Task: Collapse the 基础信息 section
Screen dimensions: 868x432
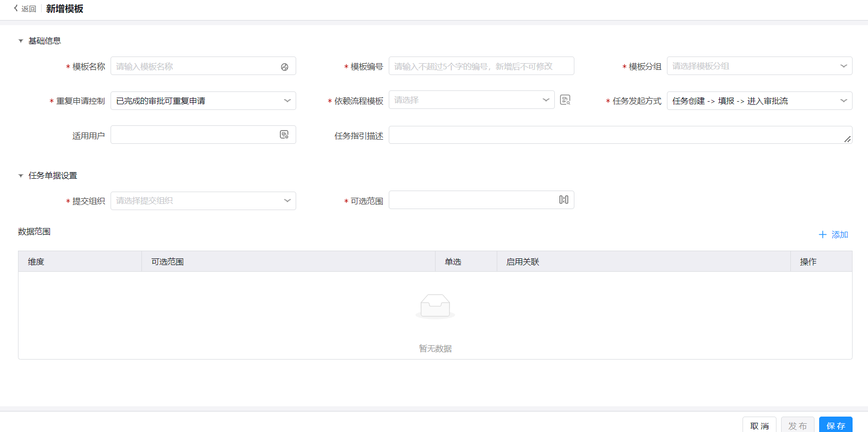Action: pos(21,41)
